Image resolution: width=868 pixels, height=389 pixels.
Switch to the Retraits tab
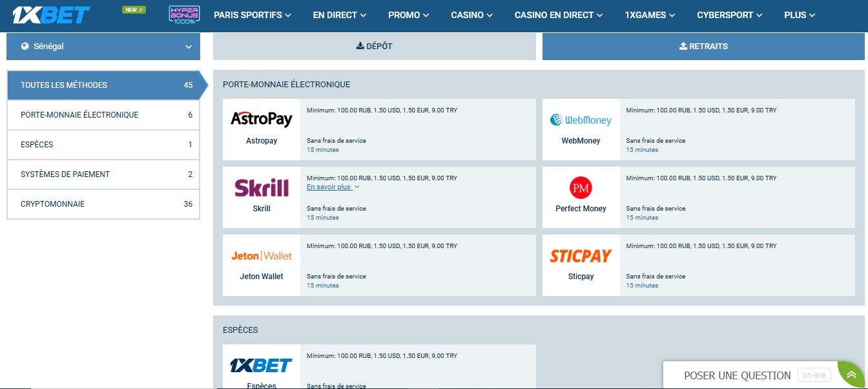703,47
